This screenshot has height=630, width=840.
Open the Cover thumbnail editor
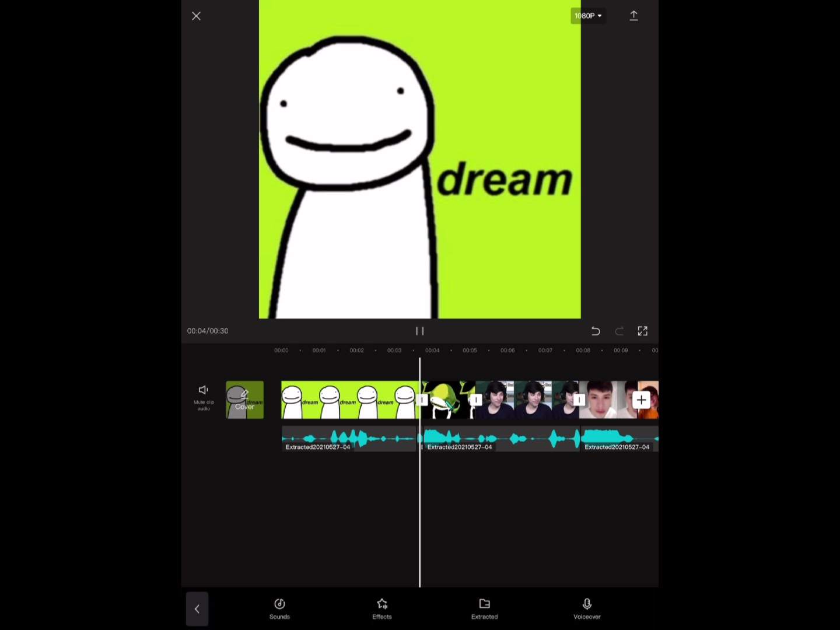pyautogui.click(x=245, y=400)
